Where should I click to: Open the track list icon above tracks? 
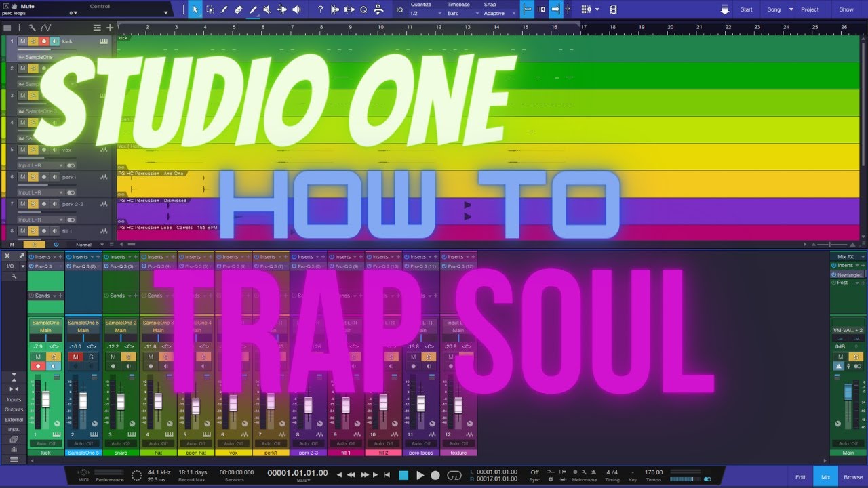[x=7, y=28]
